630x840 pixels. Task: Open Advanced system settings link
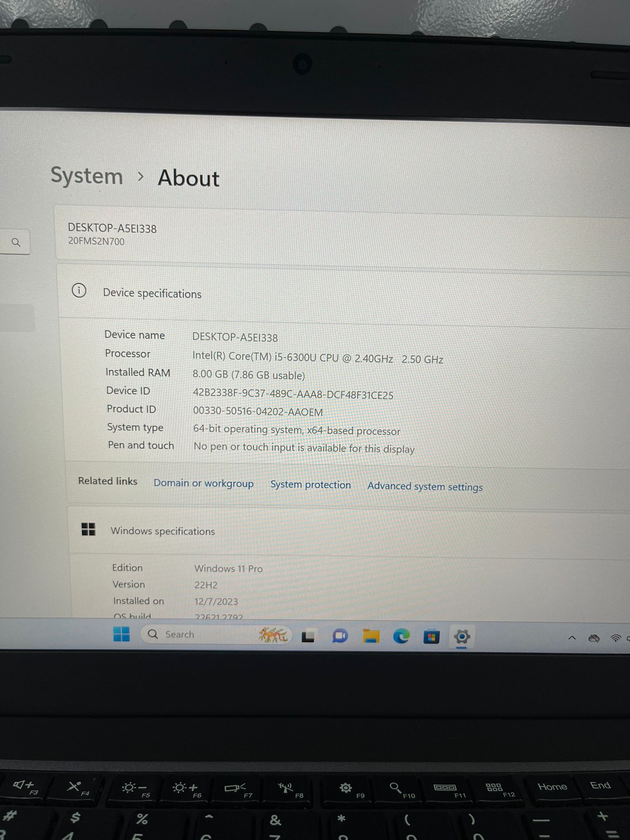pyautogui.click(x=425, y=486)
